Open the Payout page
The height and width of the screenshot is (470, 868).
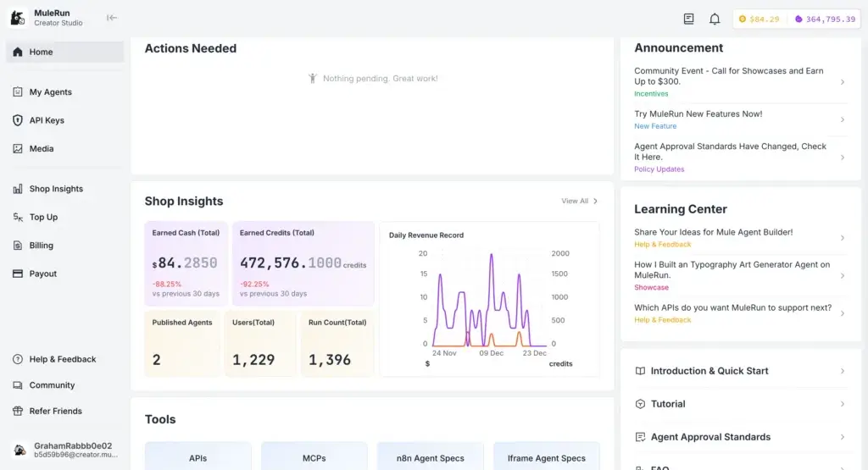coord(65,274)
